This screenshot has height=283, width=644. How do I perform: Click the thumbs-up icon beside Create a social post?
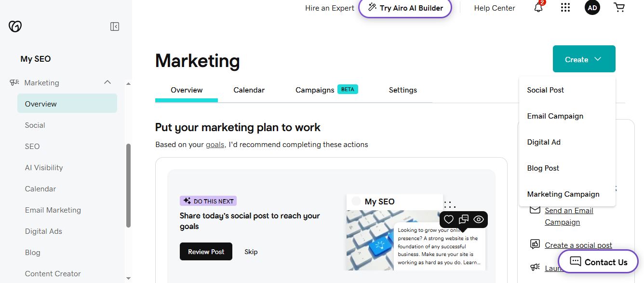(535, 244)
